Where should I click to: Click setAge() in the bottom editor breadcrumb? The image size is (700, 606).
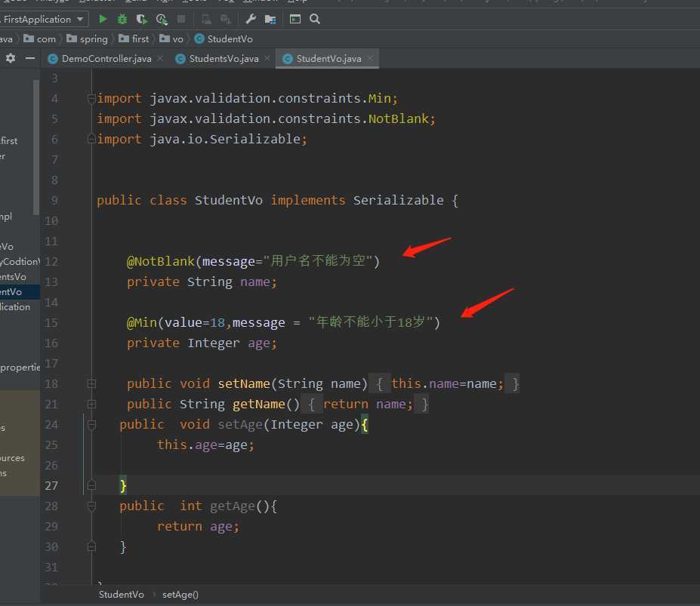[x=180, y=595]
